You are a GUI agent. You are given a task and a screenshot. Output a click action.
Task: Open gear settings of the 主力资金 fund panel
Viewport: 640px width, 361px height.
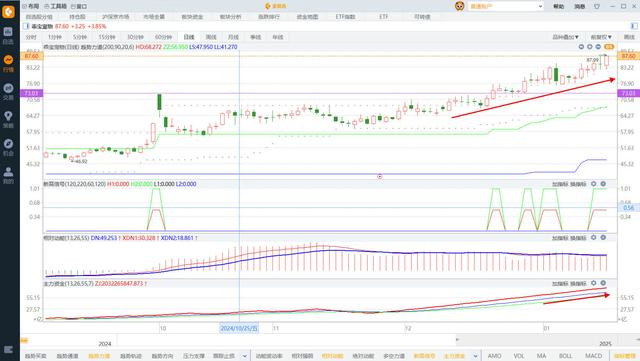point(593,283)
